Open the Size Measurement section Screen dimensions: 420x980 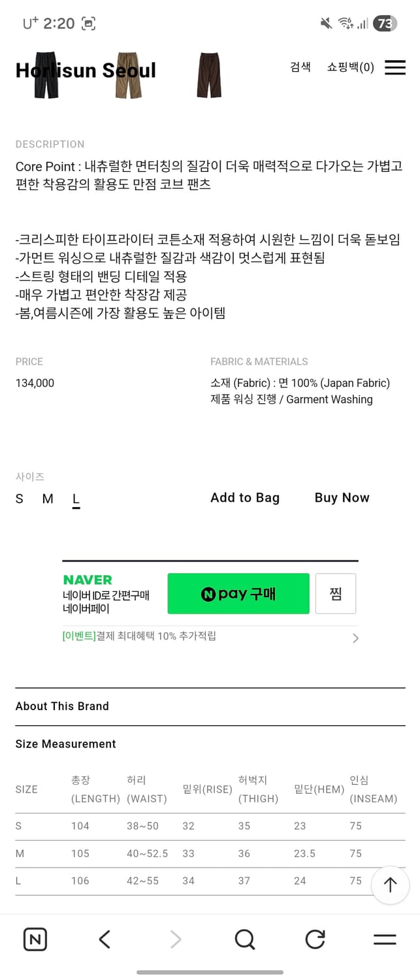[x=65, y=744]
